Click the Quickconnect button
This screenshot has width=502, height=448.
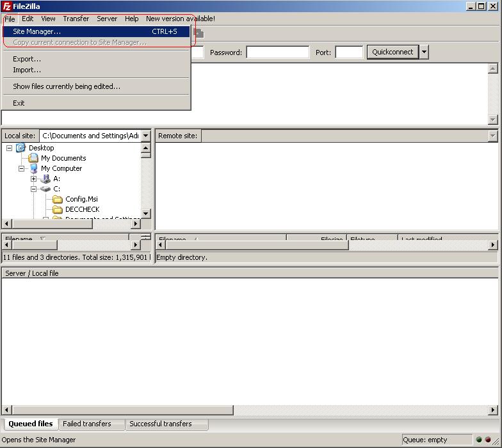click(393, 52)
